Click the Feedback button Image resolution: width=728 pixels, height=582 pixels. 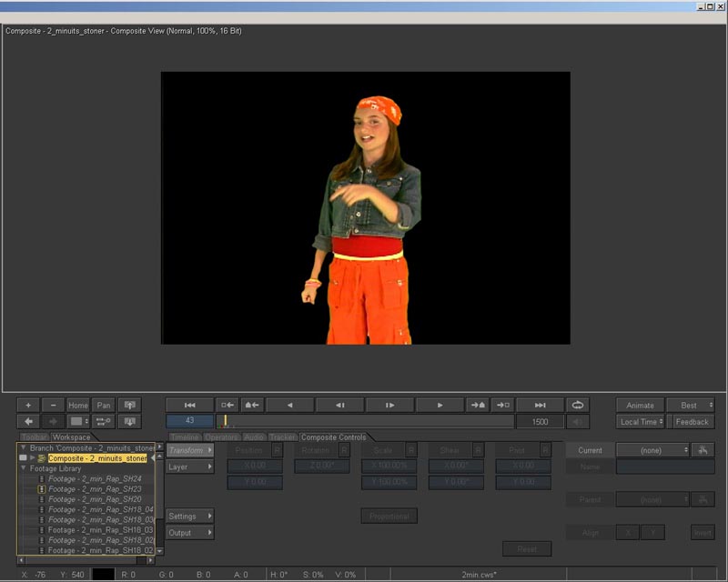692,421
